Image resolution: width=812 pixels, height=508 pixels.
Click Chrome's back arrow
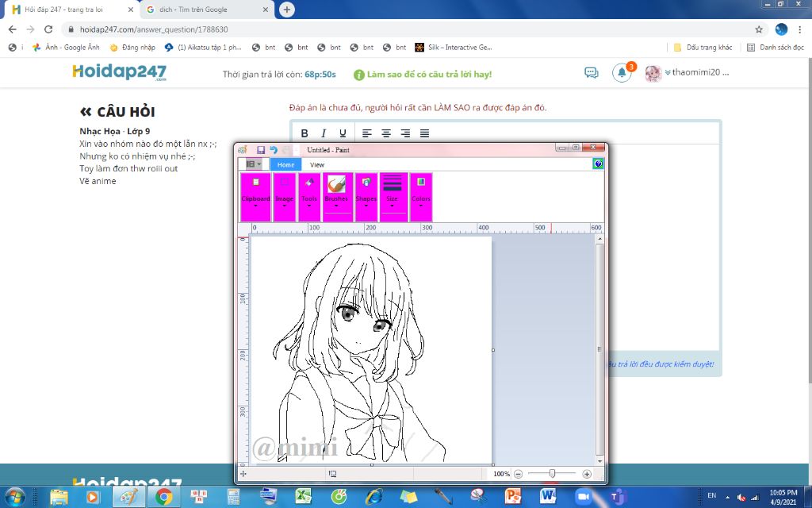[x=13, y=29]
